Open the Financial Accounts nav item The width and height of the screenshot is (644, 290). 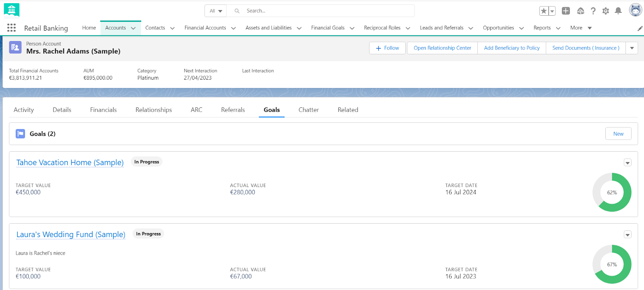[x=205, y=28]
